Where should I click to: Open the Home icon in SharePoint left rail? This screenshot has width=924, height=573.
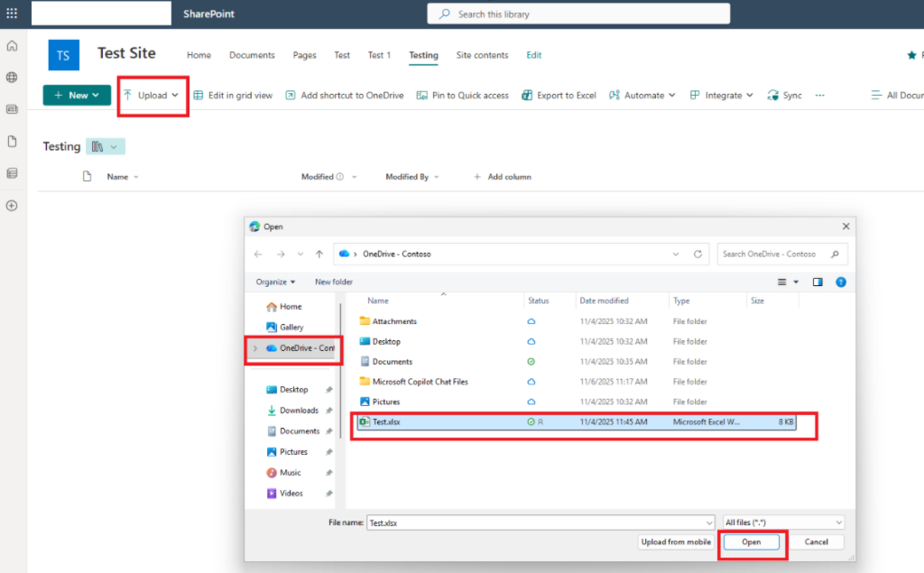point(12,46)
